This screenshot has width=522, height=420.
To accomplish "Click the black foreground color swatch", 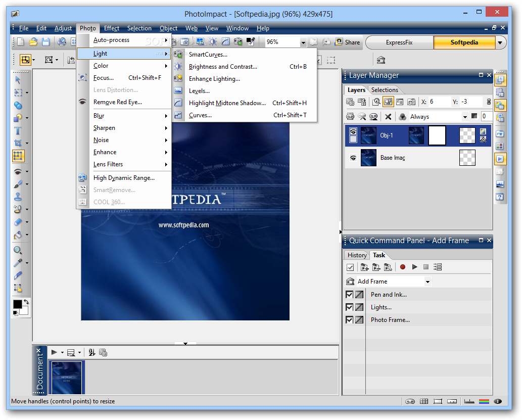I will click(x=17, y=304).
